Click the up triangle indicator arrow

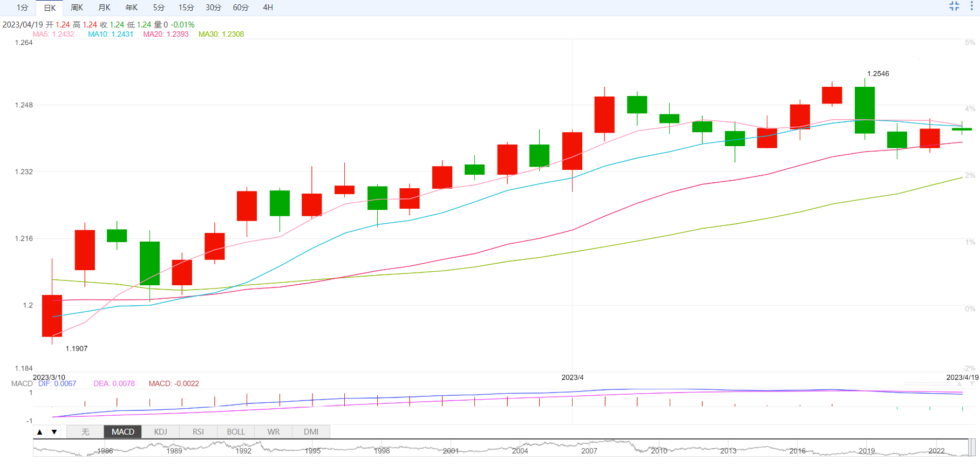coord(40,432)
